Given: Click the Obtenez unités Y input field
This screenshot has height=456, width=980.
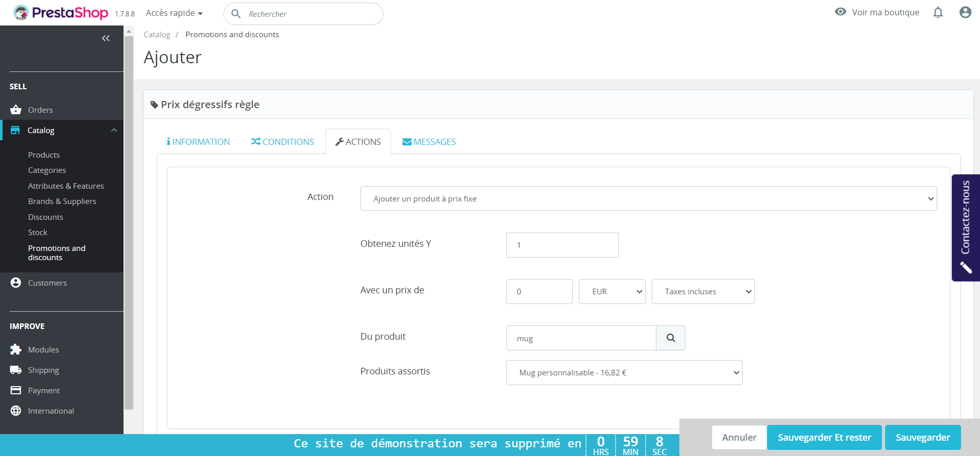Looking at the screenshot, I should [562, 245].
